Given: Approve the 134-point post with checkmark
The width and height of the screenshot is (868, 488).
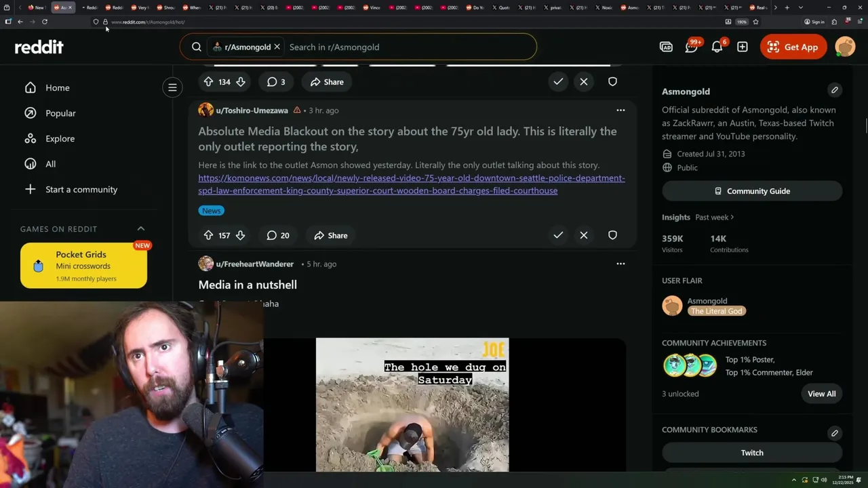Looking at the screenshot, I should tap(558, 81).
